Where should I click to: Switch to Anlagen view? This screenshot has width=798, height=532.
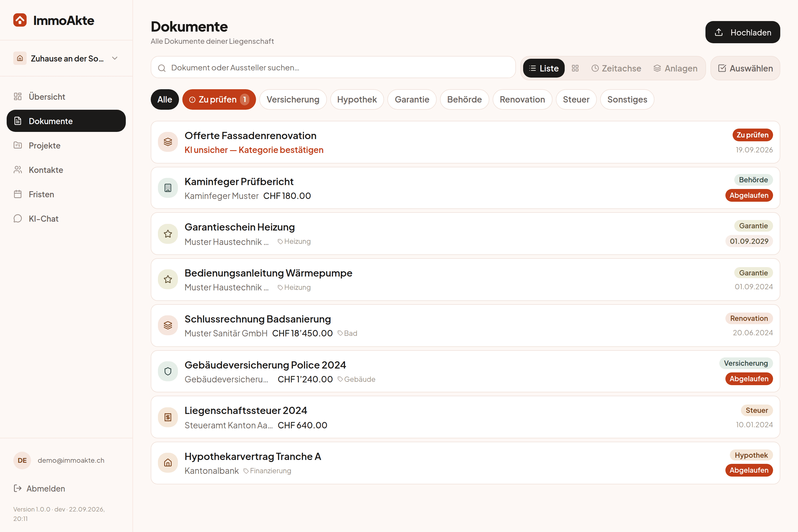[x=675, y=68]
